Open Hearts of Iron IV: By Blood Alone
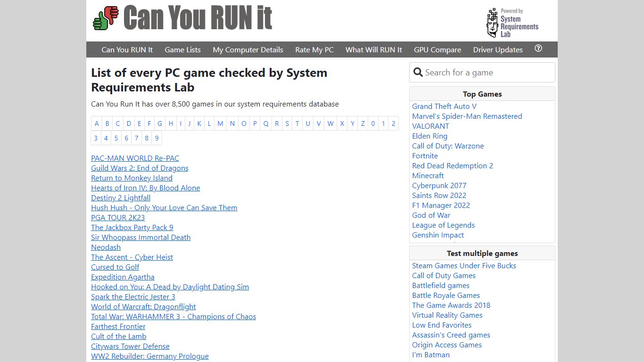Viewport: 644px width, 362px height. point(145,188)
